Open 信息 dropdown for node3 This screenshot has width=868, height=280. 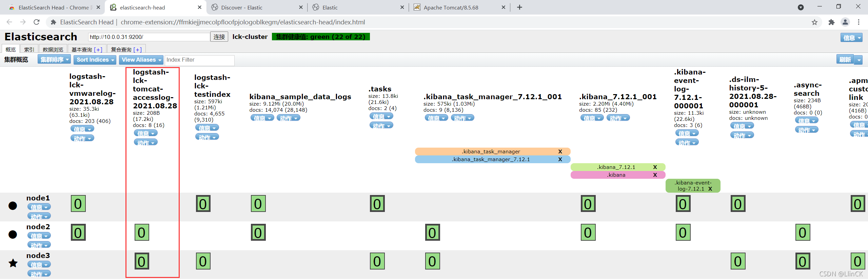39,264
